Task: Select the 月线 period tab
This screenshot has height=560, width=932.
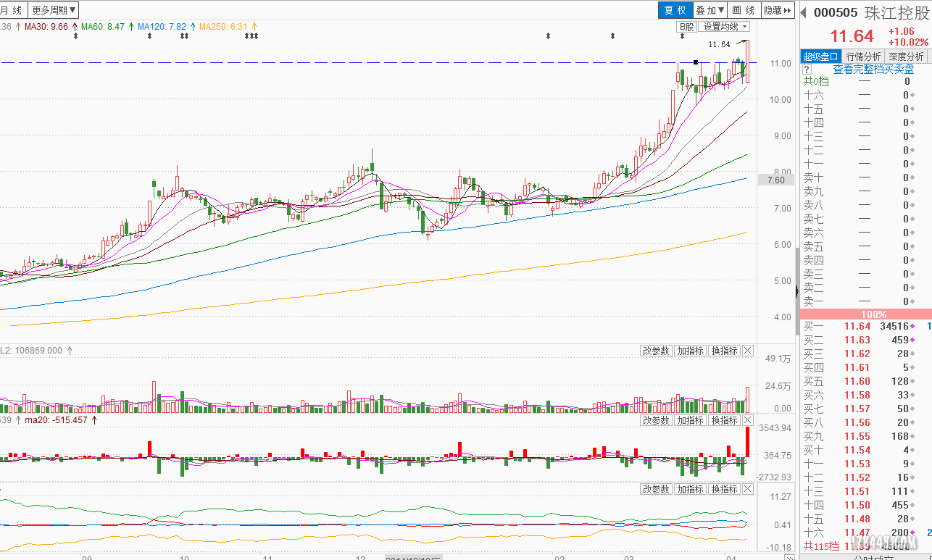Action: [x=12, y=10]
